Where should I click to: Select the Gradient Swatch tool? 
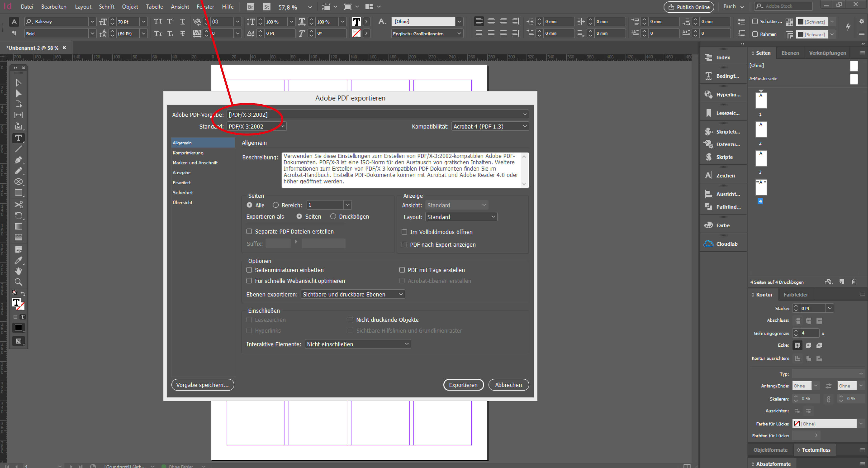19,226
